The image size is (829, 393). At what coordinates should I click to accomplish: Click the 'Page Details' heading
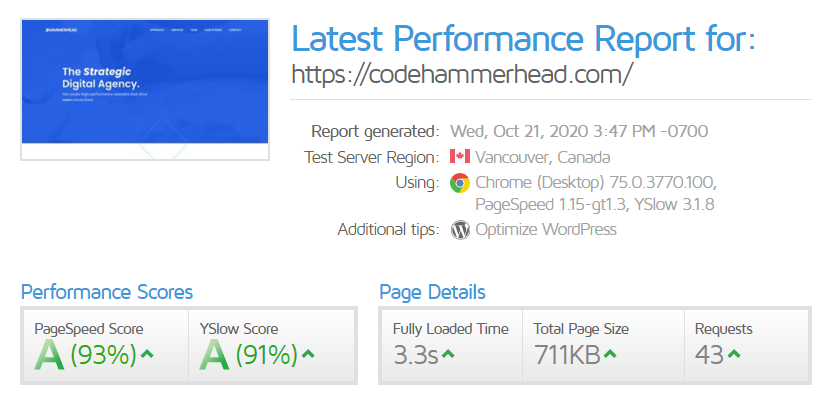click(432, 292)
